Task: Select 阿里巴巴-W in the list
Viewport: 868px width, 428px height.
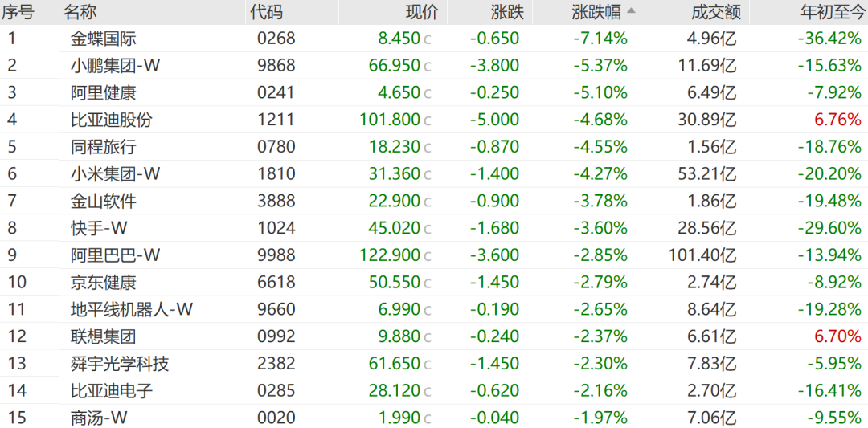Action: [x=115, y=255]
